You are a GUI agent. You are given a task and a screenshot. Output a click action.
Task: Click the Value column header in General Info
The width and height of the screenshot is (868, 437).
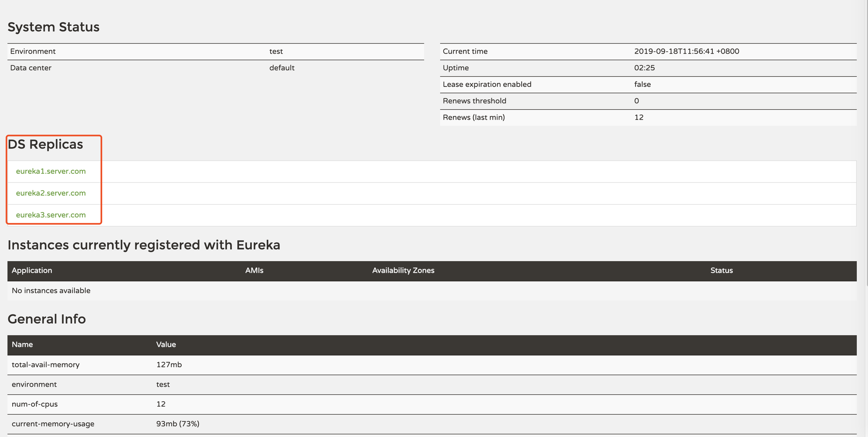166,344
